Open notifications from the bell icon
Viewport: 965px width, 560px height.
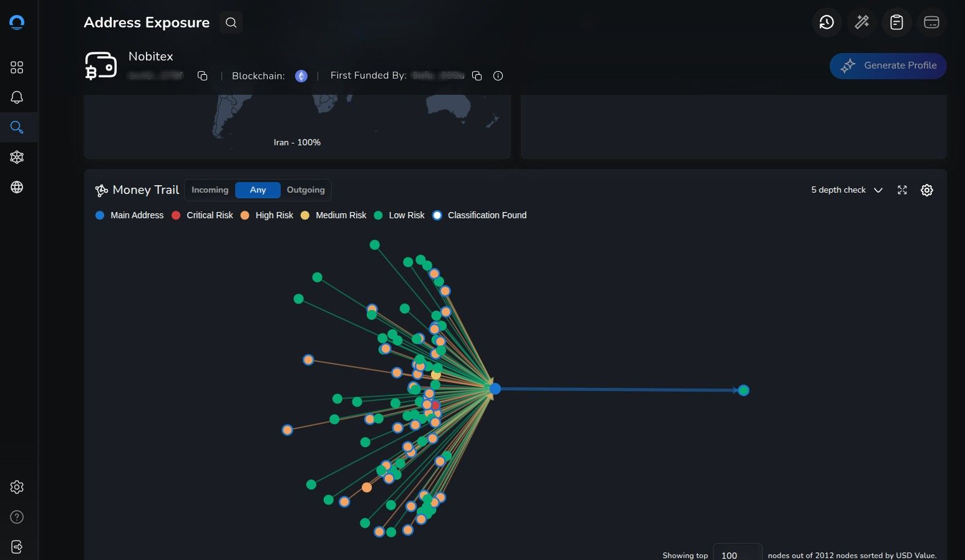click(17, 97)
